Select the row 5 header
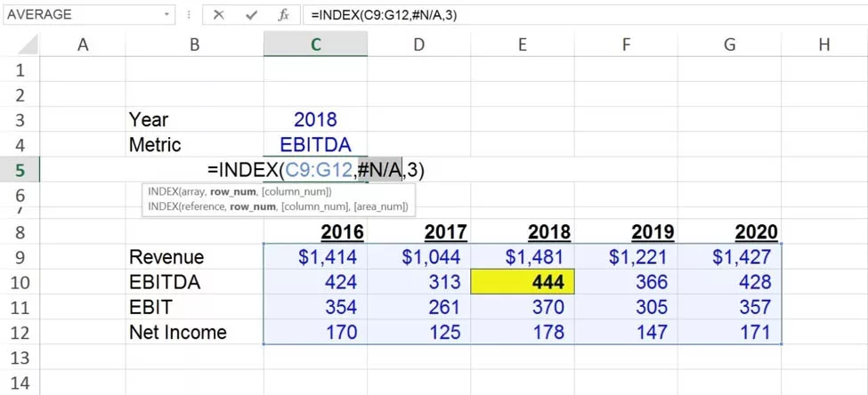The image size is (868, 395). pos(20,169)
